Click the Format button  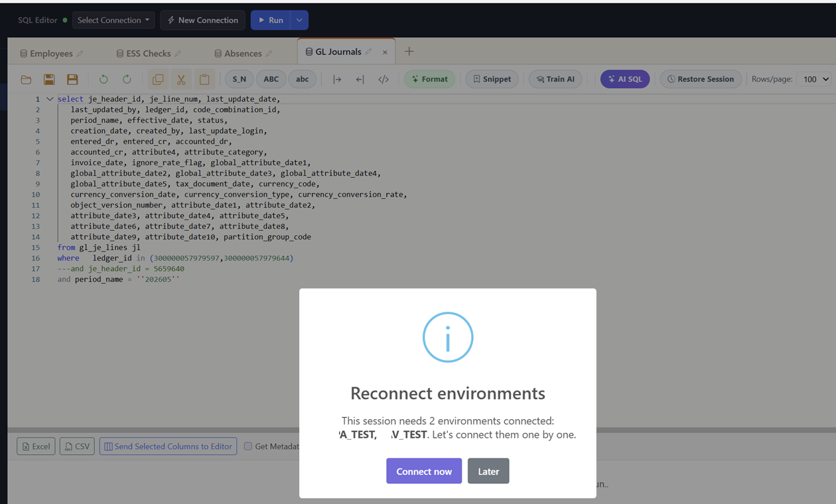click(430, 79)
